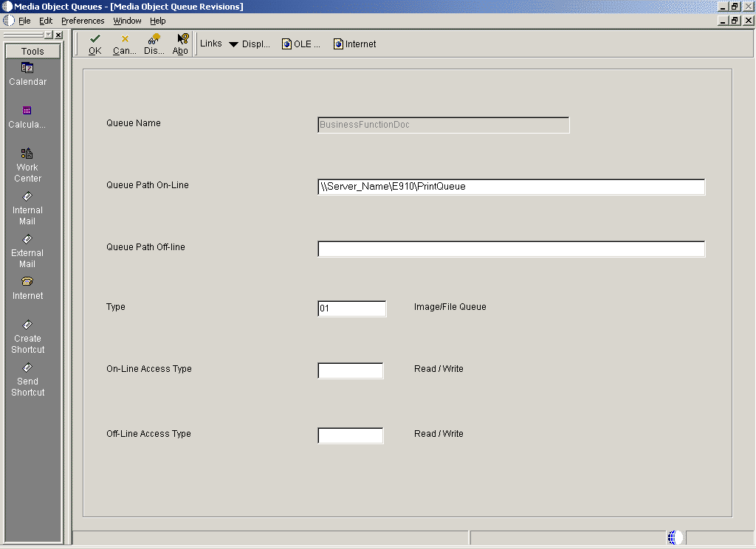This screenshot has width=756, height=549.
Task: Click the Type input field
Action: coord(352,308)
